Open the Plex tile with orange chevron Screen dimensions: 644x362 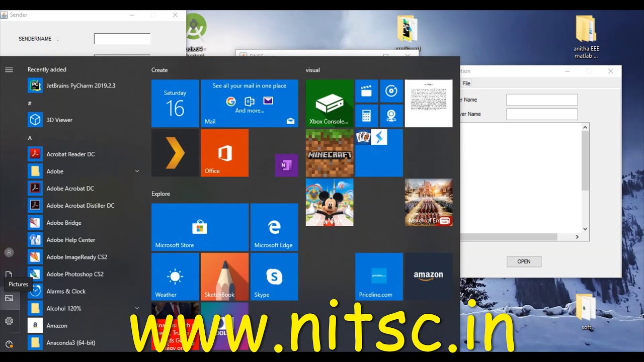pos(175,153)
